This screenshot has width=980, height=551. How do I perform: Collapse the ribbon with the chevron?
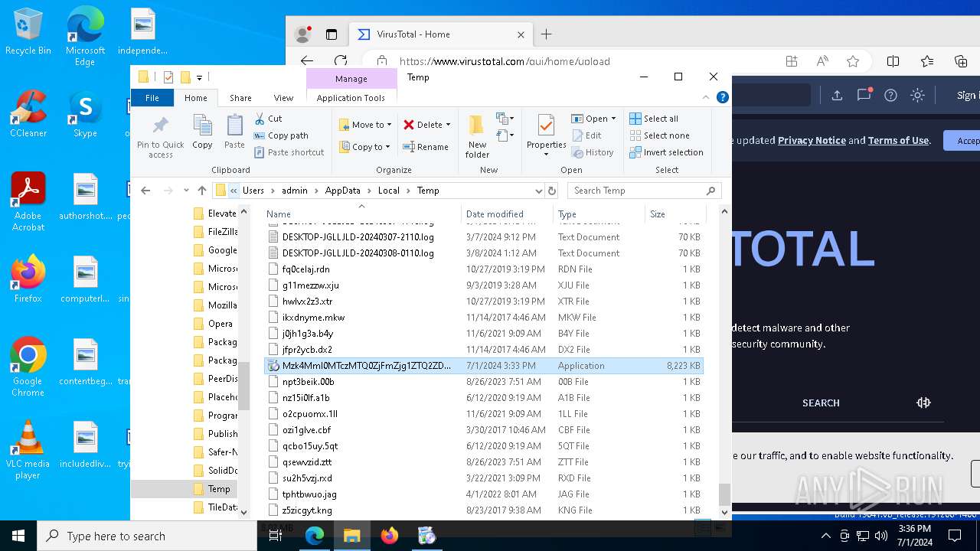[x=706, y=97]
